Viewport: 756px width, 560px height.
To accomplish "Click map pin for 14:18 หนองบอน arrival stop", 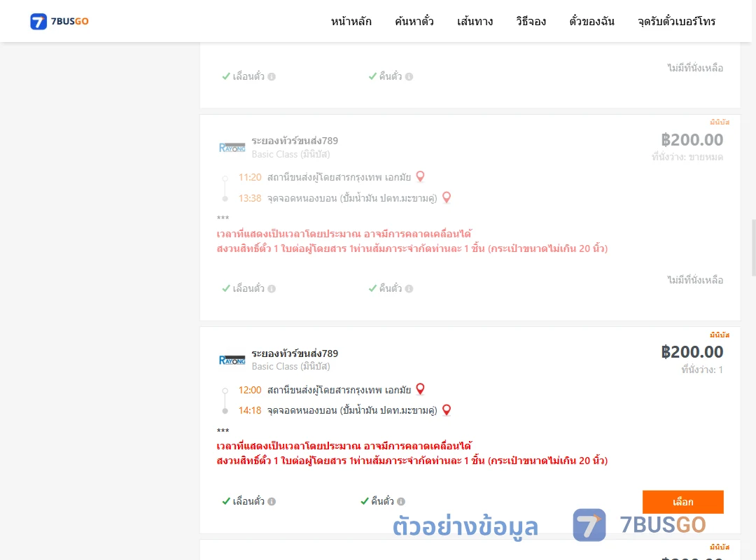I will (447, 410).
